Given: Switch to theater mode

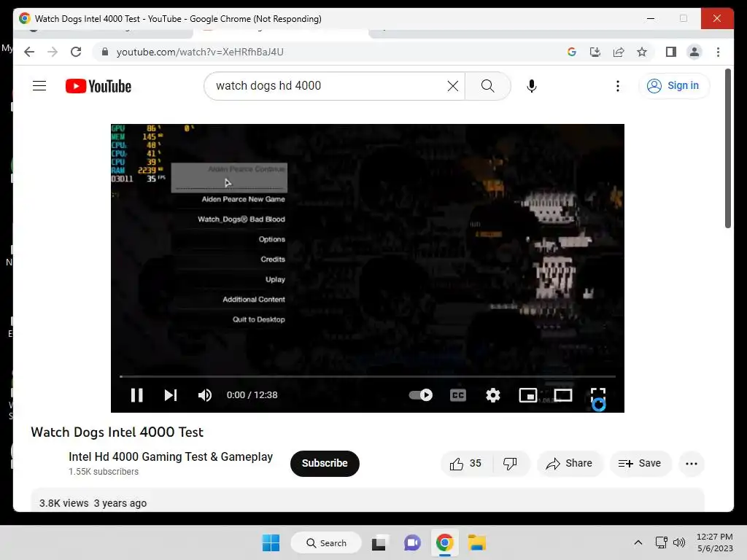Looking at the screenshot, I should [x=562, y=395].
